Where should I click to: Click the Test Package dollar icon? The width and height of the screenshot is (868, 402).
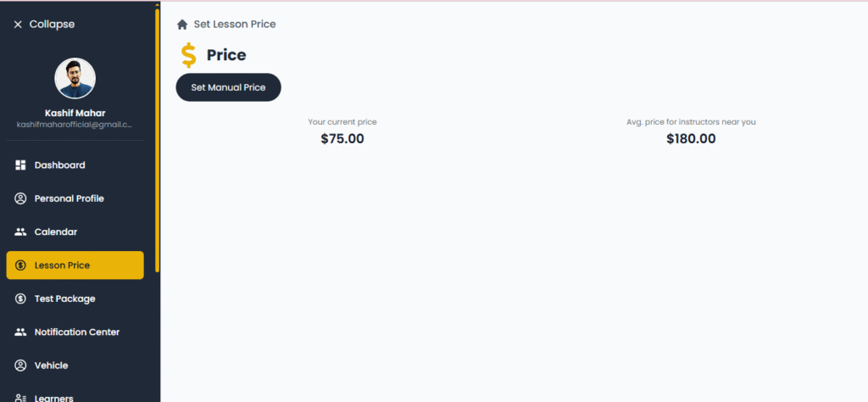(x=21, y=299)
